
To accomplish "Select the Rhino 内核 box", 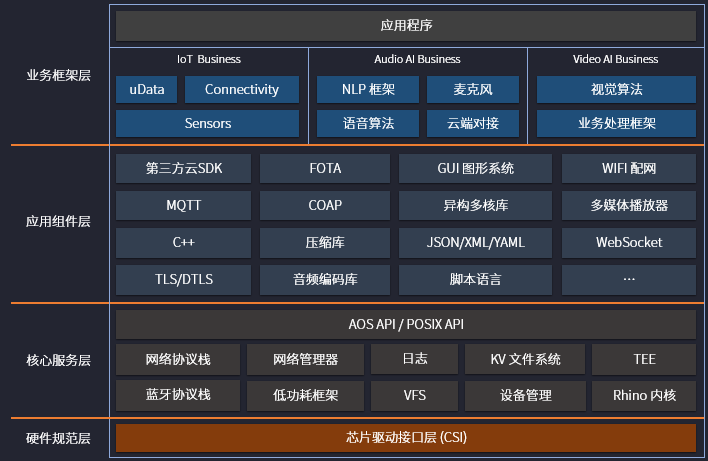I will tap(644, 395).
